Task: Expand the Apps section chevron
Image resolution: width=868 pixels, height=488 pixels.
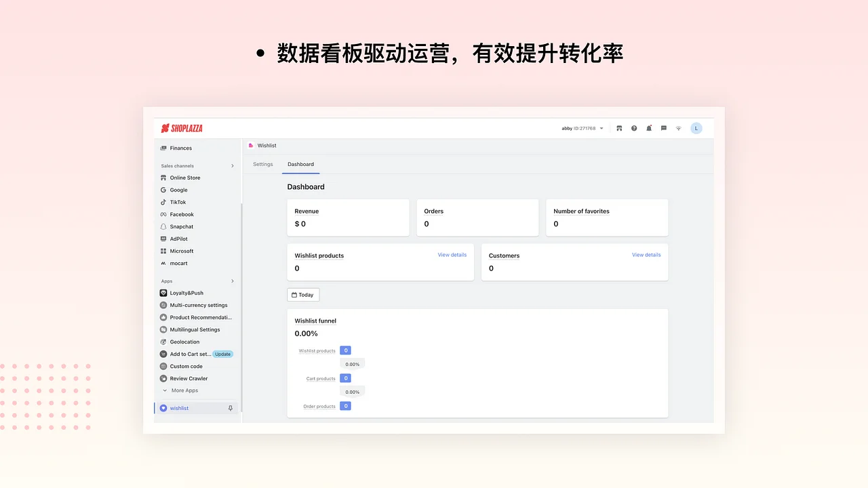Action: pyautogui.click(x=233, y=281)
